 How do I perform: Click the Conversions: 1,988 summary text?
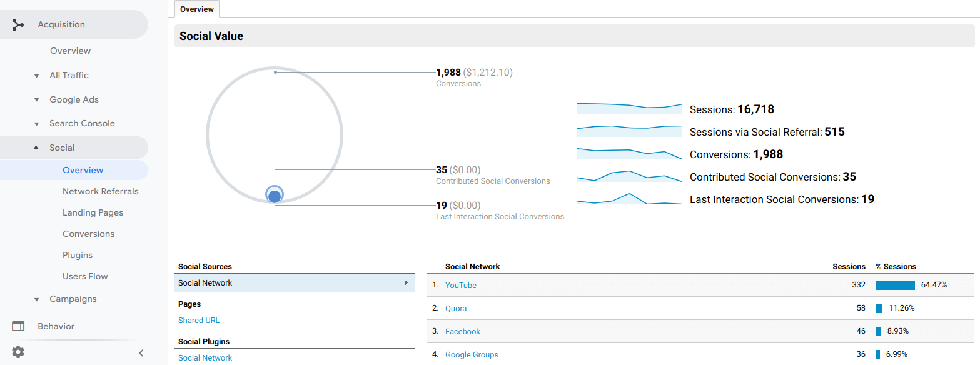736,154
